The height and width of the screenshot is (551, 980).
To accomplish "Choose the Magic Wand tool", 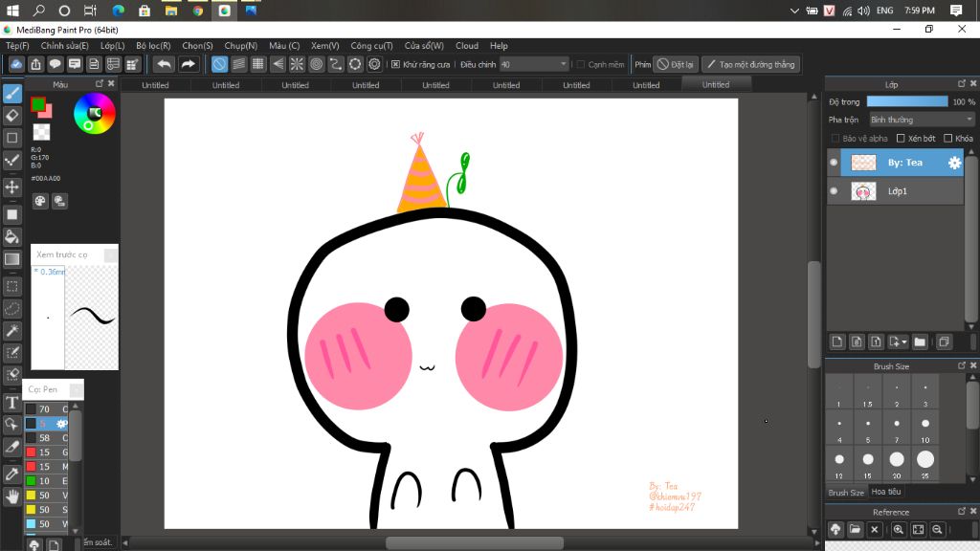I will tap(12, 330).
